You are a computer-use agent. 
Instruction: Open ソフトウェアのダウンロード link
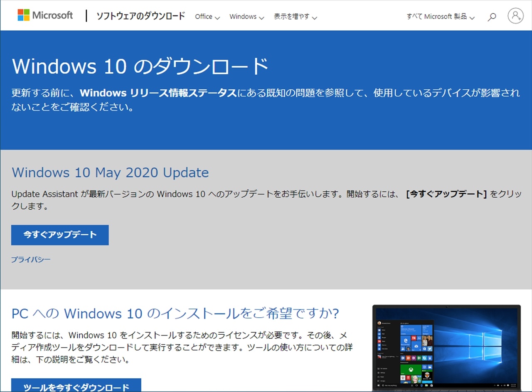pos(141,16)
